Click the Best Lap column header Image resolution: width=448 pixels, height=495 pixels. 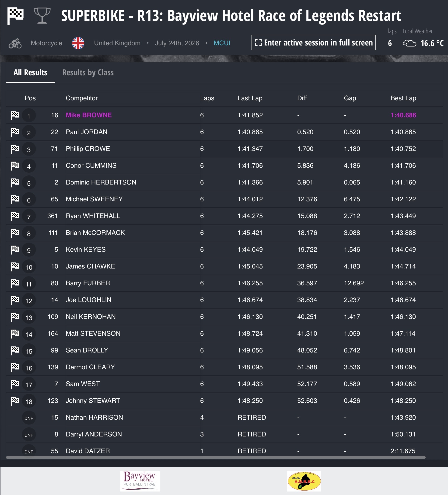point(403,98)
